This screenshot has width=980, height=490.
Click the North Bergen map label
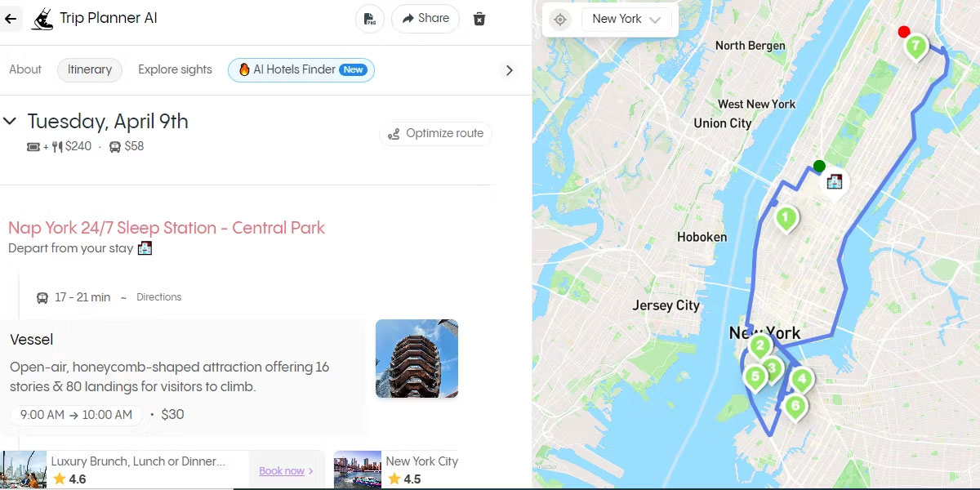tap(750, 46)
